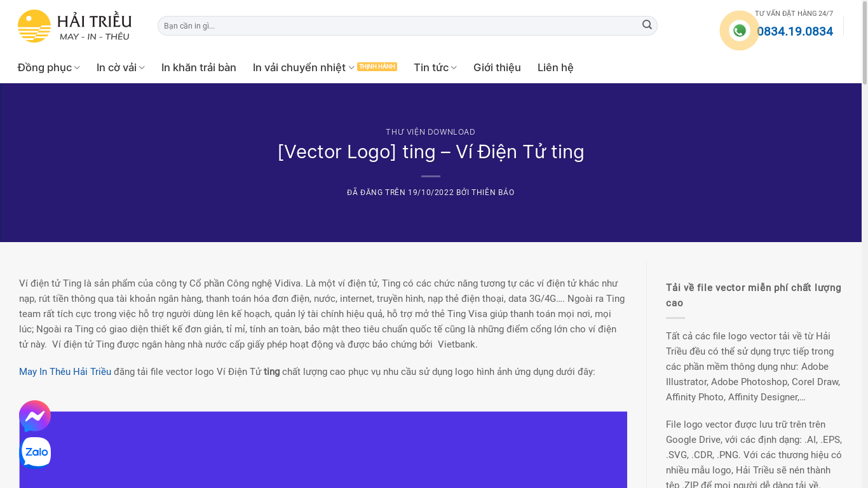This screenshot has width=868, height=488.
Task: Click the THỊNH HÀNH badge
Action: [377, 67]
